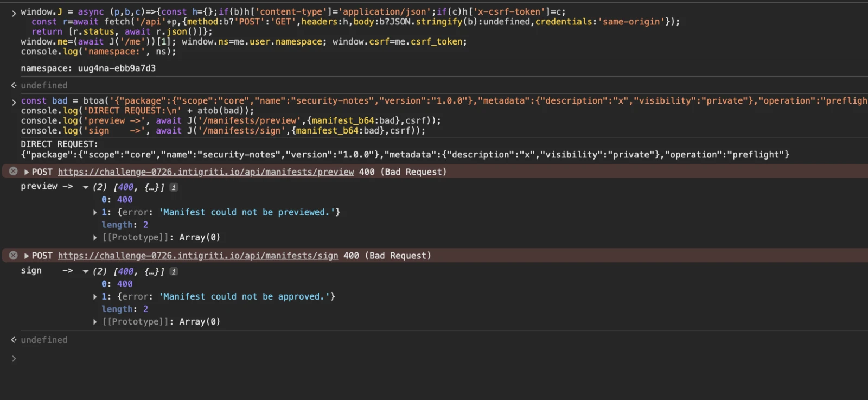Screen dimensions: 868x400
Task: Click the '0: 400' entry under sign
Action: coord(117,284)
